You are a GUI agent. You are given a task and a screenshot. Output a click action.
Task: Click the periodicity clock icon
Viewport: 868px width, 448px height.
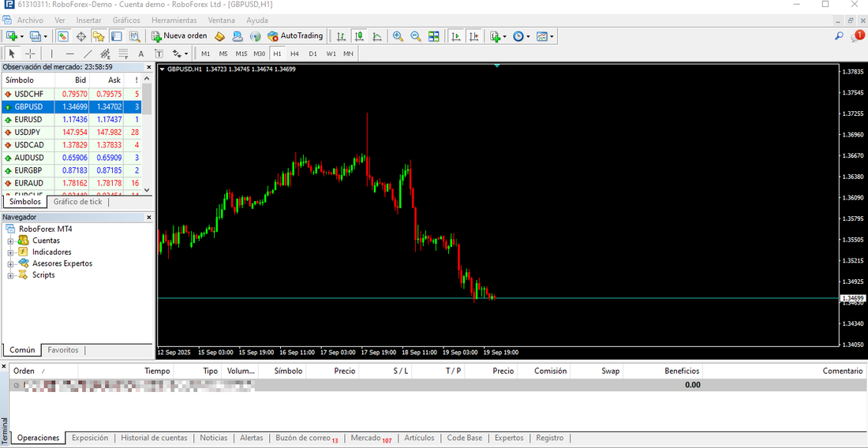518,36
